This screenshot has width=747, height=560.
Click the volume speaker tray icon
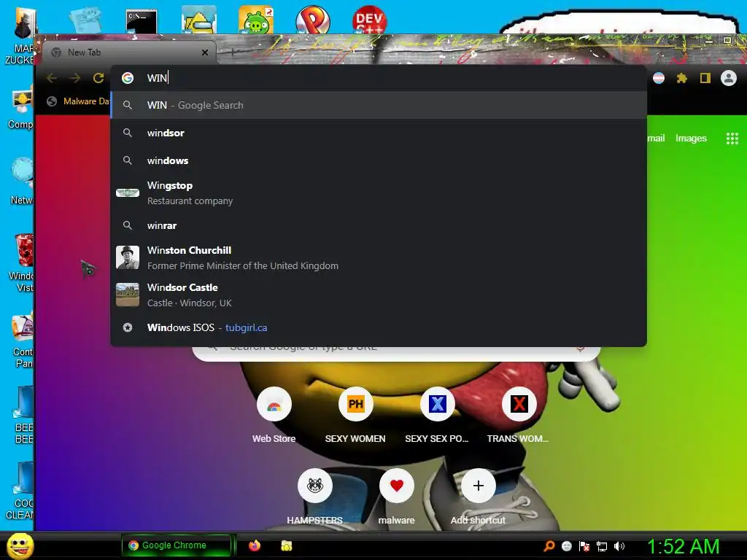click(619, 546)
